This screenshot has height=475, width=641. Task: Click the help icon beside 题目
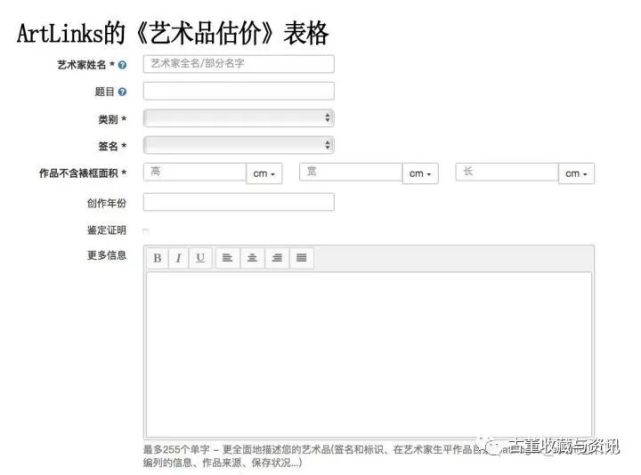[122, 92]
